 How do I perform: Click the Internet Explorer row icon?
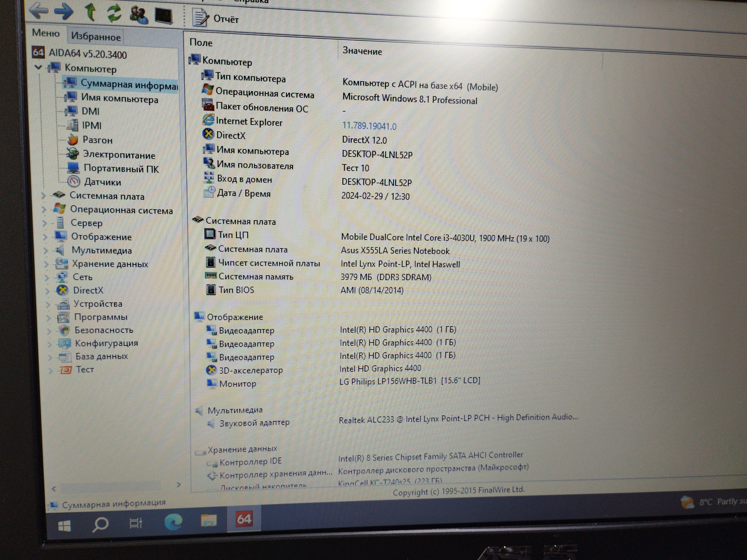pyautogui.click(x=209, y=120)
